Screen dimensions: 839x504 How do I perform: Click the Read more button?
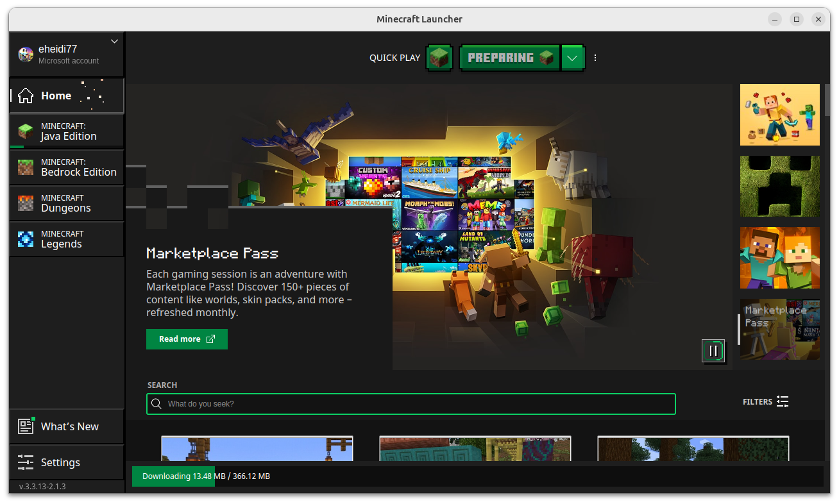(187, 339)
